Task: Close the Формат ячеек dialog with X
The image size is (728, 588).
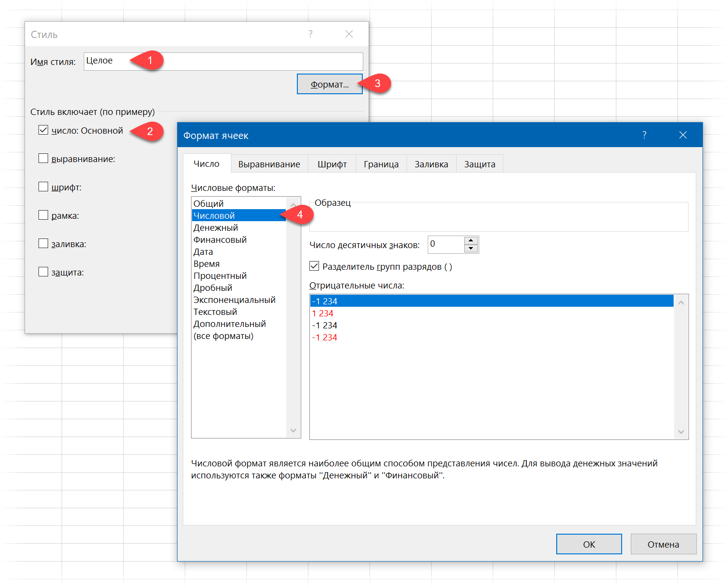Action: coord(683,135)
